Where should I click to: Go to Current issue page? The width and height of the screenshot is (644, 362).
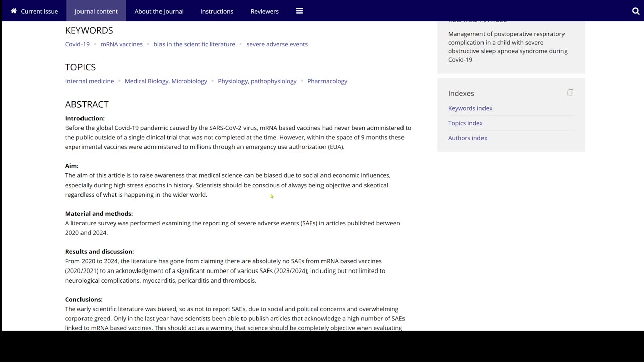coord(39,11)
